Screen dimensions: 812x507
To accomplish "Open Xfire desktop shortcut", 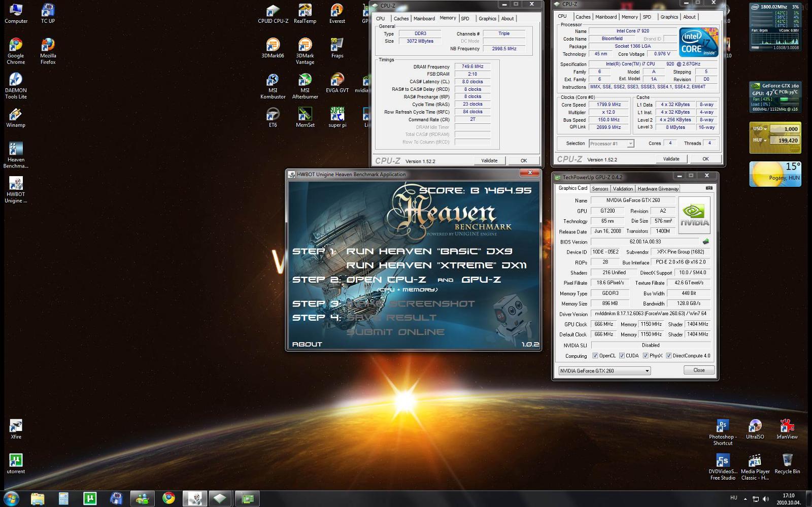I will pyautogui.click(x=16, y=429).
